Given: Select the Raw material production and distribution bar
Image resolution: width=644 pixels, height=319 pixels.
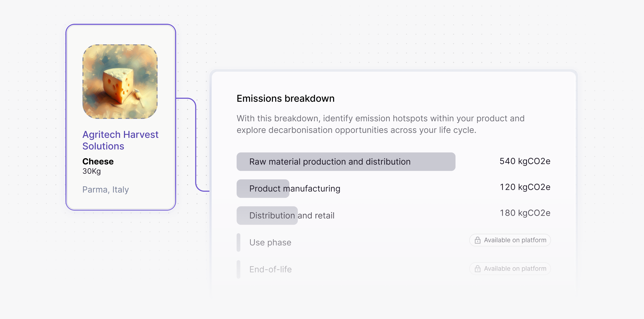Looking at the screenshot, I should [346, 162].
